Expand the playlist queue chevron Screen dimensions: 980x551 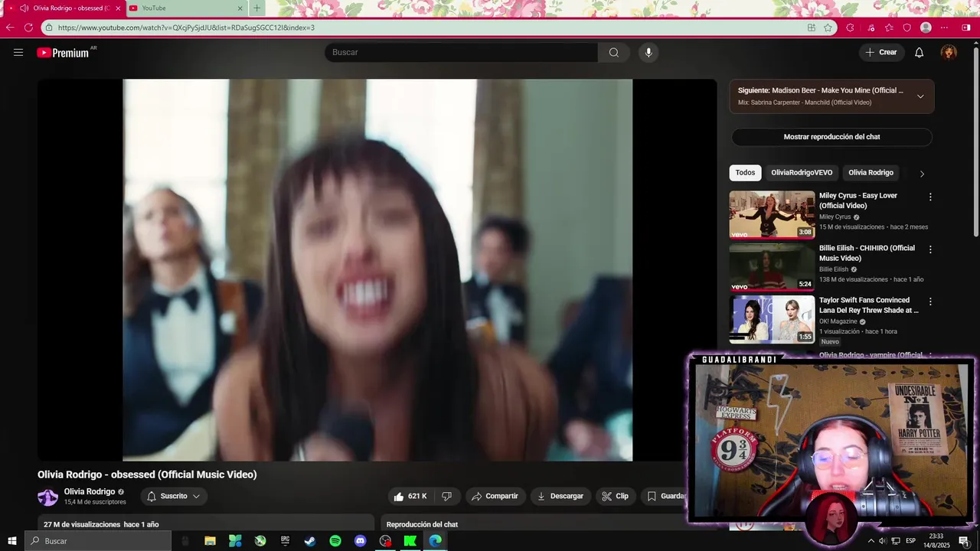[x=920, y=96]
